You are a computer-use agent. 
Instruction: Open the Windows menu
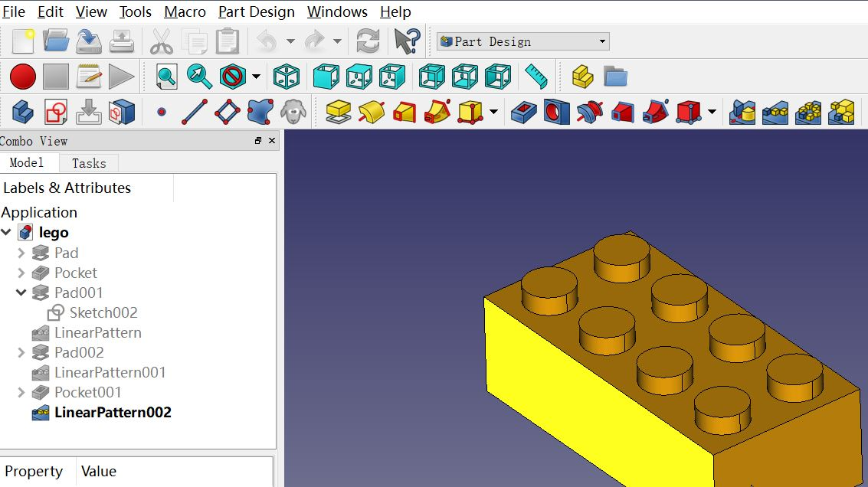point(337,11)
